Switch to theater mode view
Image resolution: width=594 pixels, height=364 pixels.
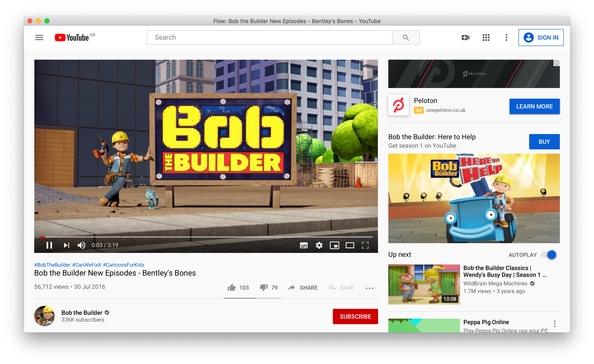tap(349, 245)
